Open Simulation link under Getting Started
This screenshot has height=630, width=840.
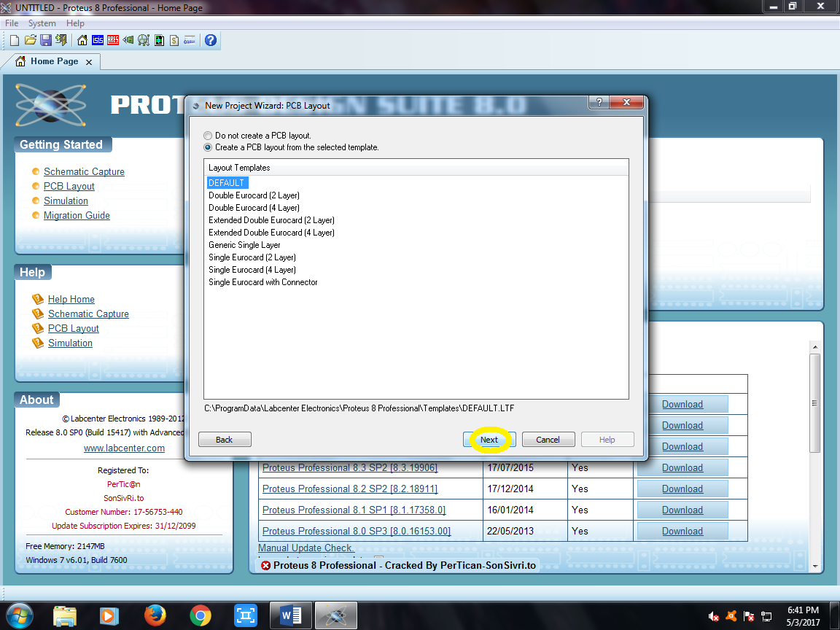click(x=66, y=201)
